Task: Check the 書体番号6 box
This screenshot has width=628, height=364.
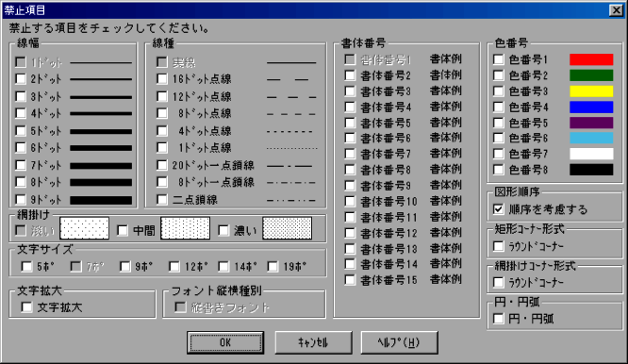Action: tap(350, 139)
